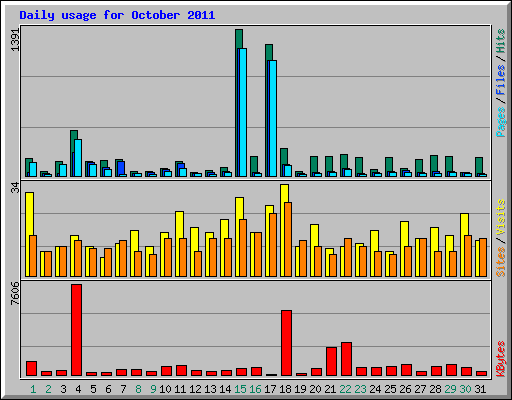The height and width of the screenshot is (400, 512).
Task: Click day 18 on the x-axis
Action: (285, 389)
